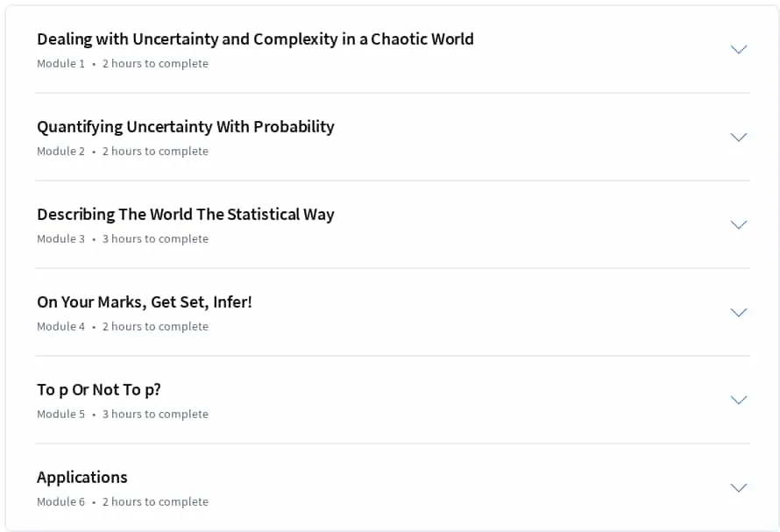Select the Module 3 subtitle label

60,239
